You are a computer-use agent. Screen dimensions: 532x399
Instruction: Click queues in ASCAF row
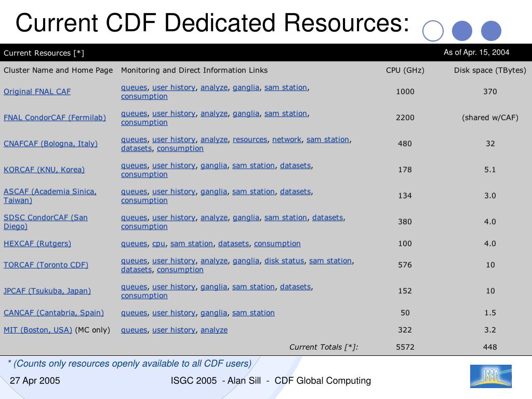(134, 192)
